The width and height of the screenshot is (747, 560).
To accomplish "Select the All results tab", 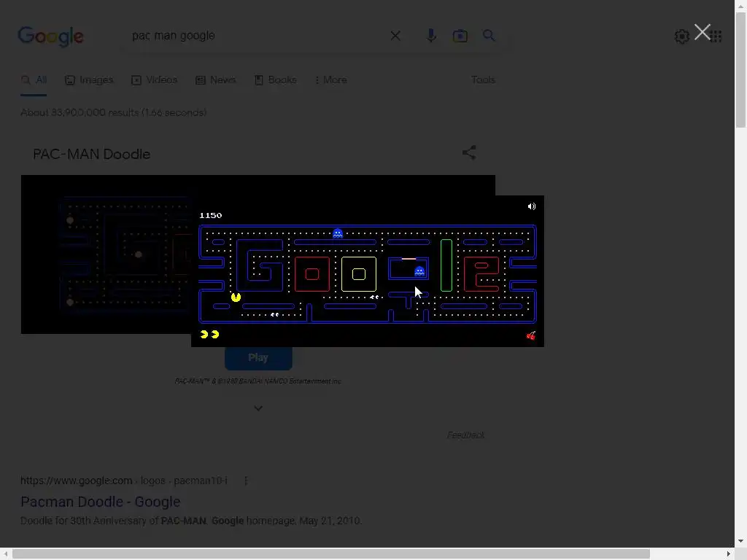I will 34,80.
